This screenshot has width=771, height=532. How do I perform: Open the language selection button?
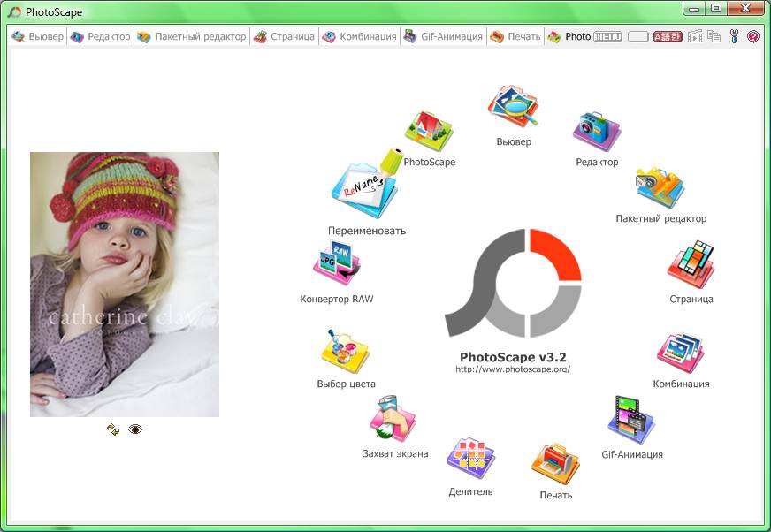coord(668,37)
